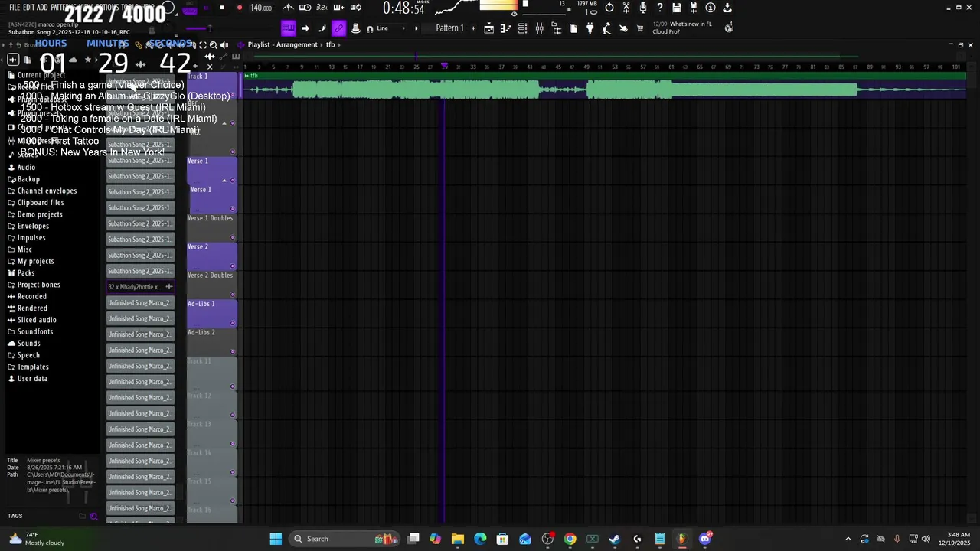Toggle the loop recording icon
Screen dimensions: 980x551
click(356, 8)
